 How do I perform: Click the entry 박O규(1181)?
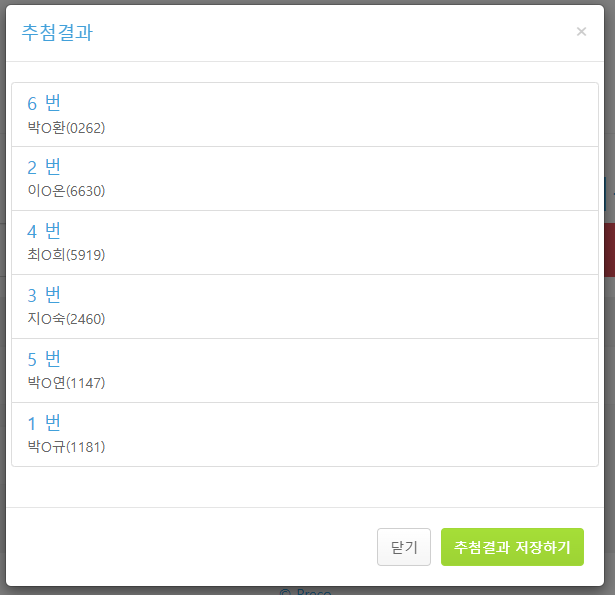click(x=66, y=447)
